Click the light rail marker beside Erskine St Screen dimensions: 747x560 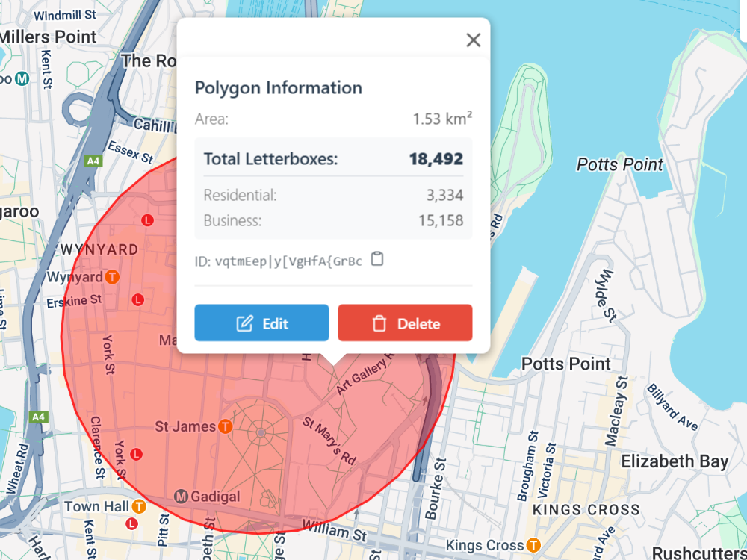137,299
